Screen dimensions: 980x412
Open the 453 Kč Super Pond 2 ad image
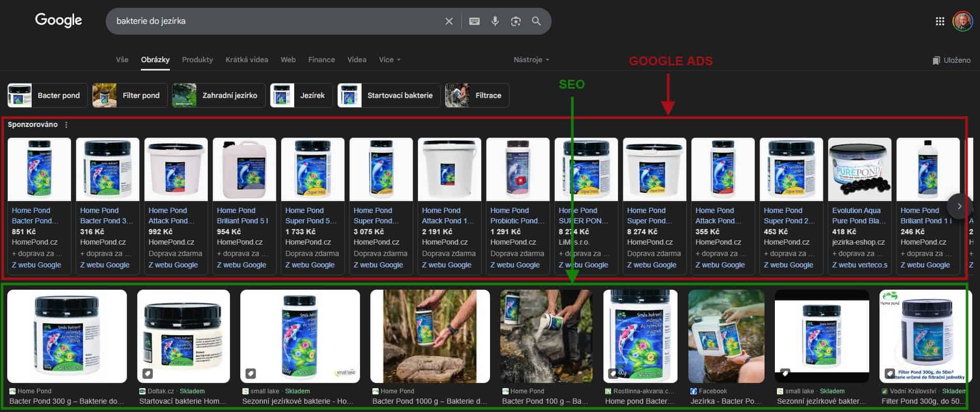point(791,169)
